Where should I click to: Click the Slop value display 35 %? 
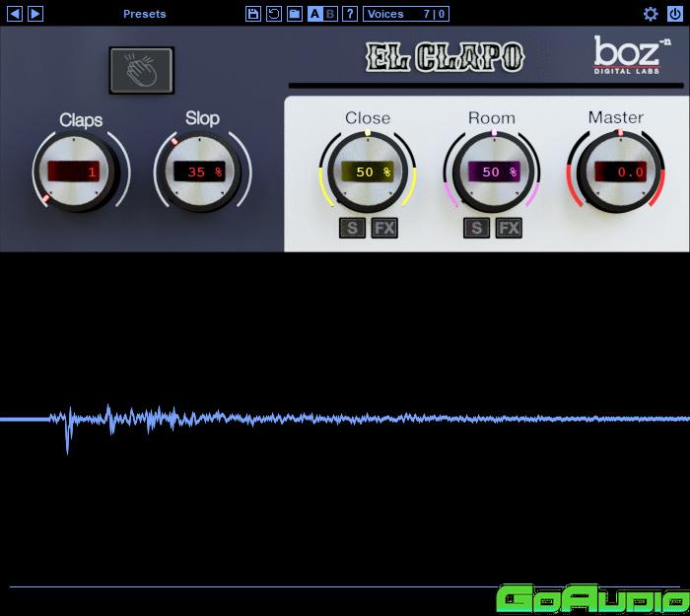(x=200, y=171)
